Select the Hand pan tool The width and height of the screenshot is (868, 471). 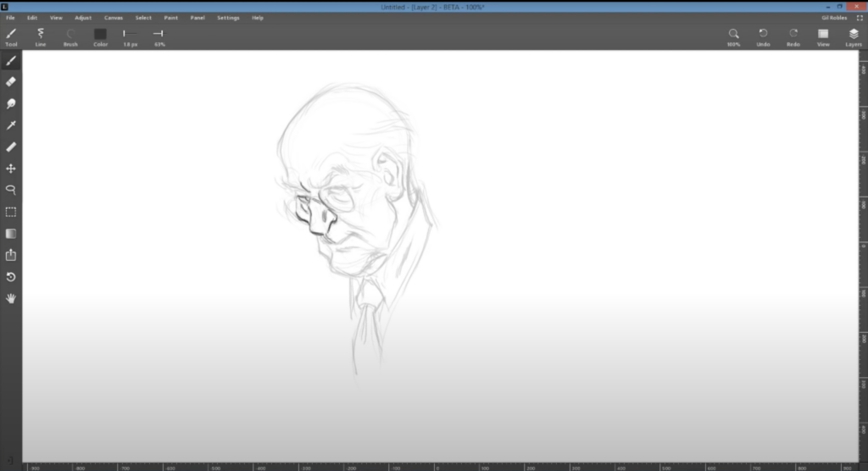click(10, 298)
